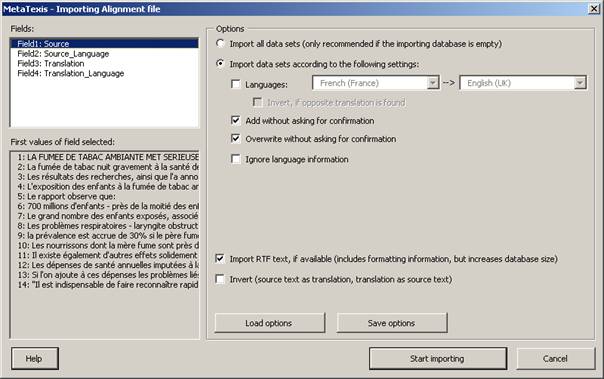Open Help for this dialog
Screen dimensions: 604x379
(35, 359)
